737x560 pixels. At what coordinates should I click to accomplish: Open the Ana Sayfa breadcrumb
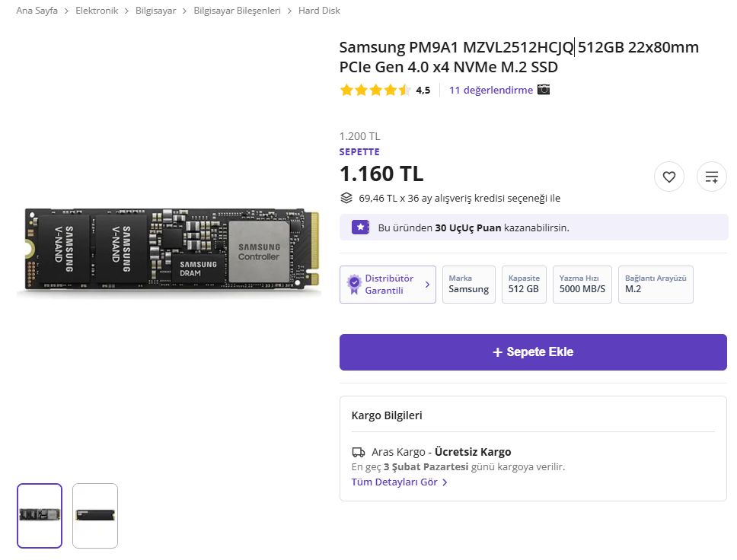point(37,11)
